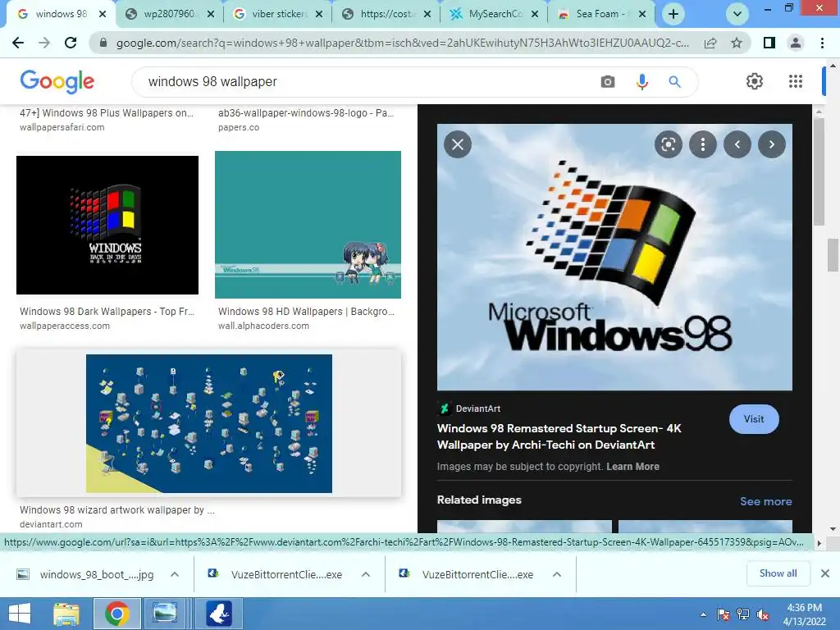Screen dimensions: 840x630
Task: Click the share page icon in address bar
Action: coord(710,43)
